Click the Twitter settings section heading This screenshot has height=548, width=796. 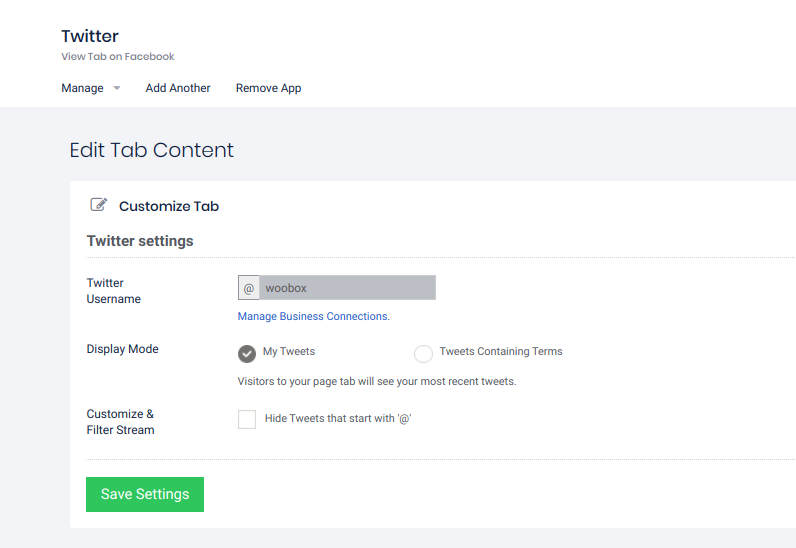coord(140,241)
